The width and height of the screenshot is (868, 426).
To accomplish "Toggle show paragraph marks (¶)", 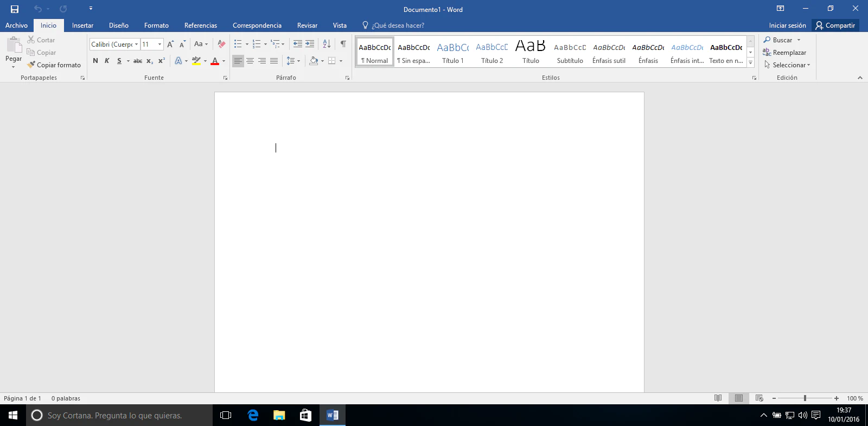I will coord(343,44).
